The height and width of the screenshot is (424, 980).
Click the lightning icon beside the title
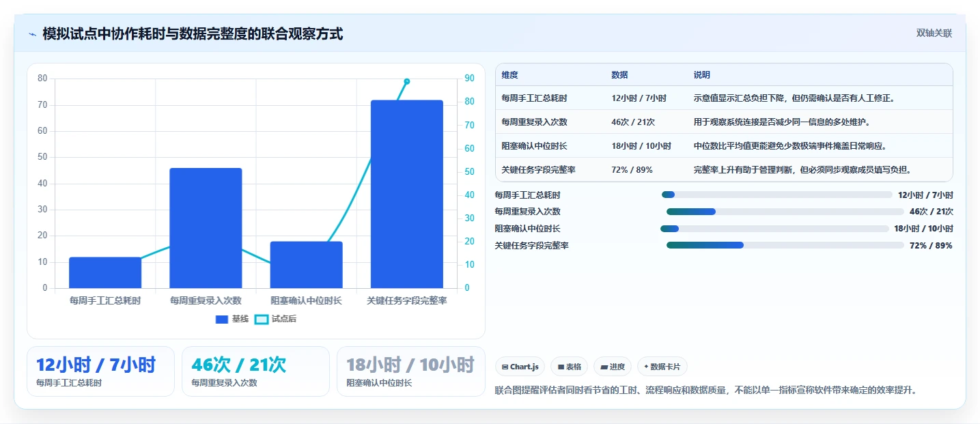[32, 34]
